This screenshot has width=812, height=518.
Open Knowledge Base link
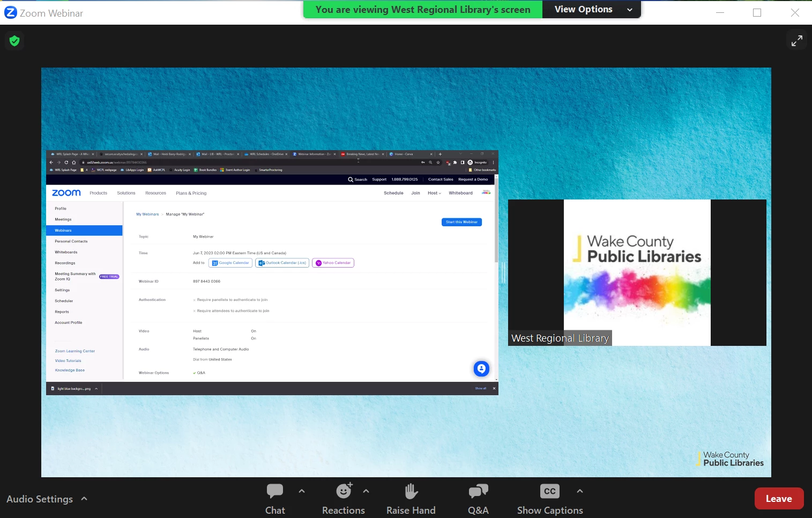tap(70, 370)
